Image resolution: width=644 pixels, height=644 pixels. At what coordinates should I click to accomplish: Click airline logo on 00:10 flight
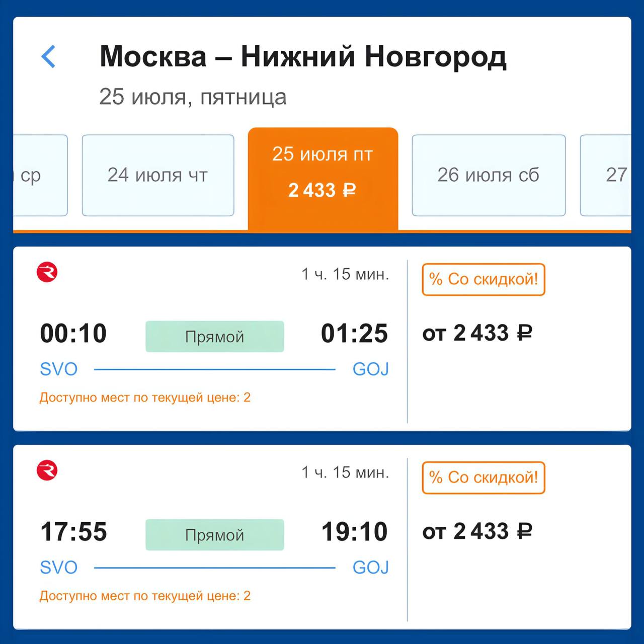(47, 272)
